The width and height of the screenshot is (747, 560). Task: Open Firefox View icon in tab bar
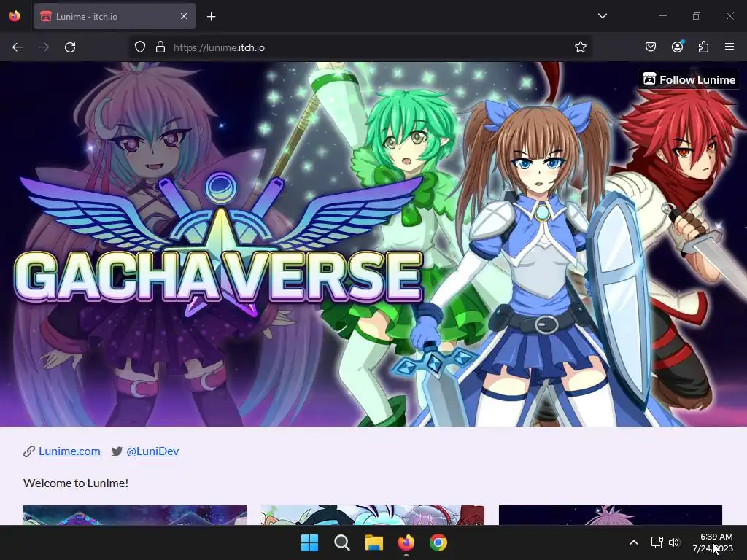(15, 16)
